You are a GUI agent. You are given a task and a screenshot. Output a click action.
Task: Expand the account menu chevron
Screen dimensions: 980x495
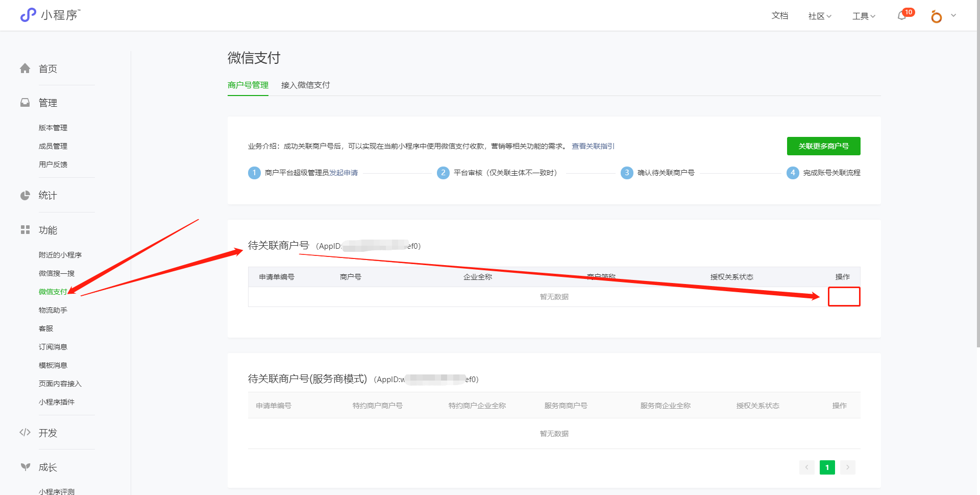[x=953, y=15]
